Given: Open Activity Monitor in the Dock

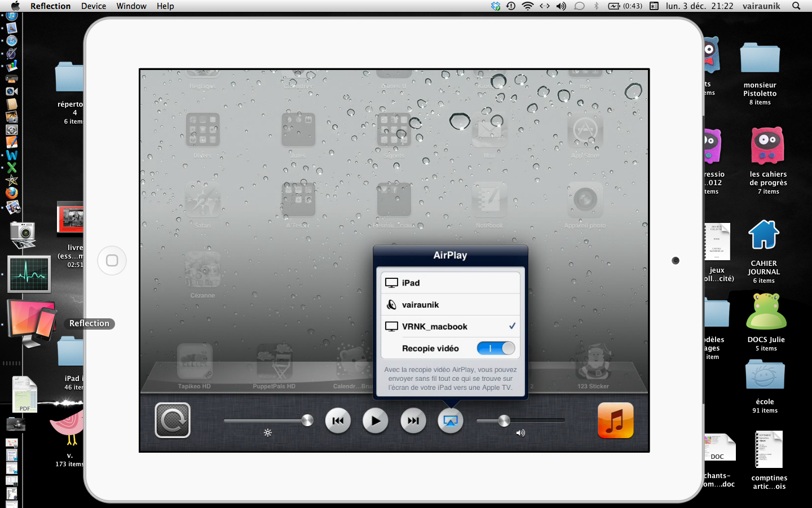Looking at the screenshot, I should point(29,274).
